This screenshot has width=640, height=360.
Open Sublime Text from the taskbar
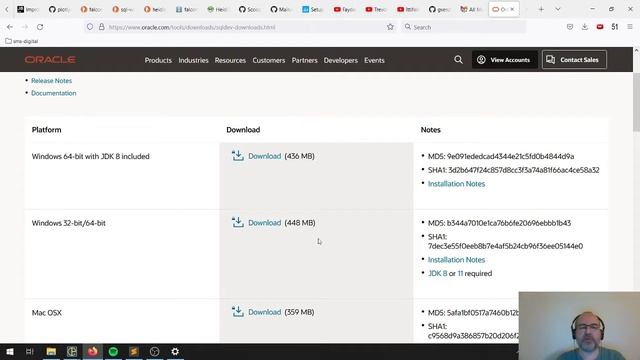point(134,351)
